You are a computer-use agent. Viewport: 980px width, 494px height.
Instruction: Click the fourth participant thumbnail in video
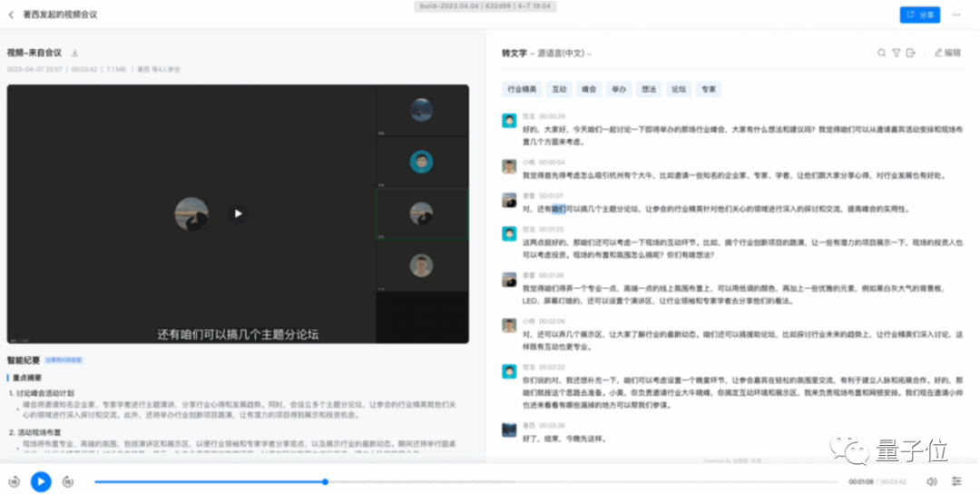click(422, 266)
